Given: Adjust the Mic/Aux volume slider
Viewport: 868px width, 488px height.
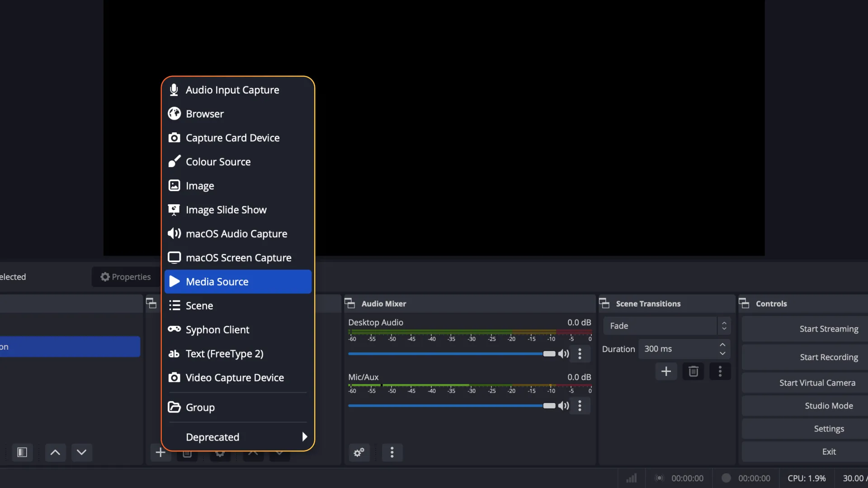Looking at the screenshot, I should (x=452, y=406).
